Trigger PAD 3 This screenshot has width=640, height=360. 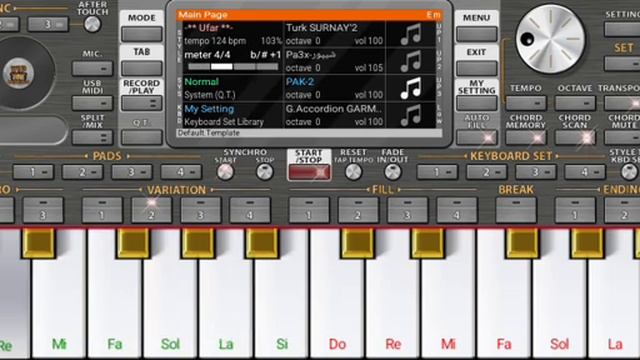click(x=131, y=172)
